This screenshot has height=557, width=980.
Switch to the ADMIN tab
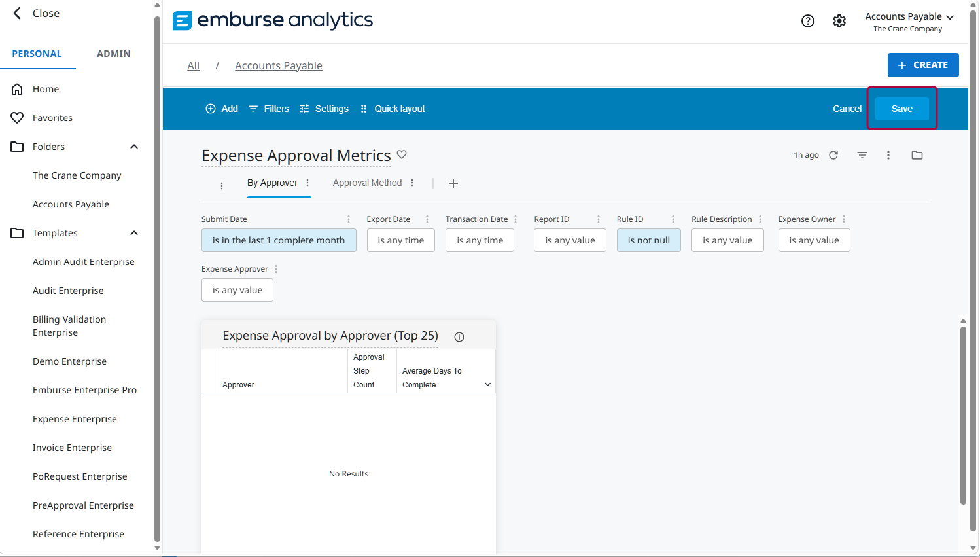pos(114,54)
